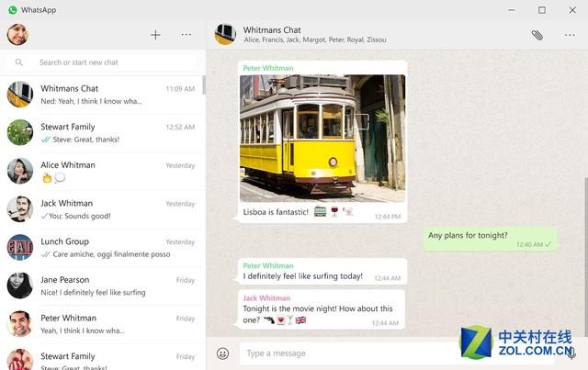Click 'Nice! I definitely feel like surfing' preview
Screen dimensions: 588x370
point(93,292)
